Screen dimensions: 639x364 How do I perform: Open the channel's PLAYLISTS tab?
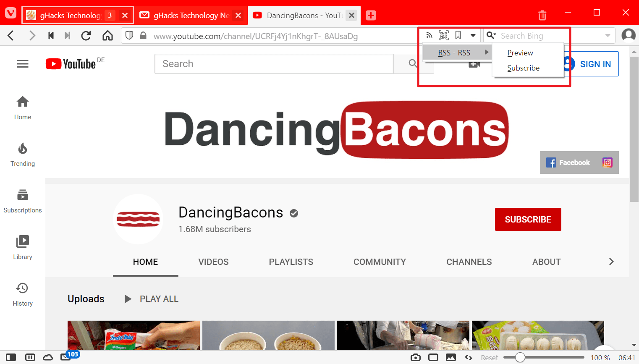[x=291, y=262]
